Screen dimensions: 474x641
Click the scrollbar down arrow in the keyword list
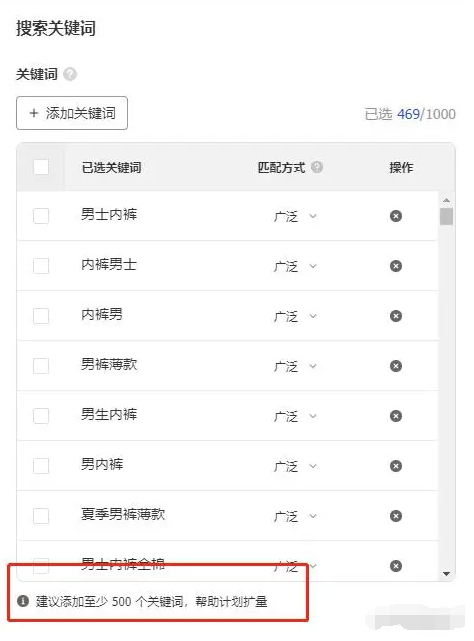447,574
